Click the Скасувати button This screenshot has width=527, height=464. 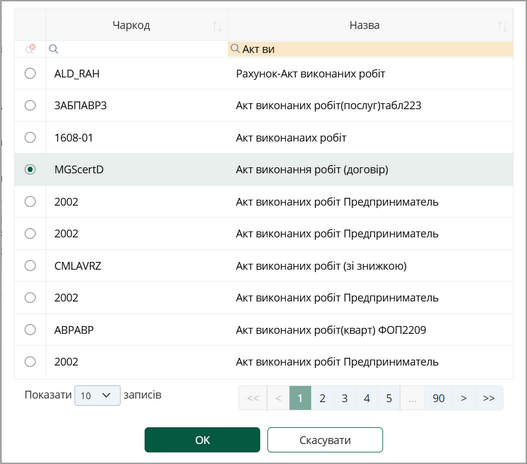(x=325, y=440)
